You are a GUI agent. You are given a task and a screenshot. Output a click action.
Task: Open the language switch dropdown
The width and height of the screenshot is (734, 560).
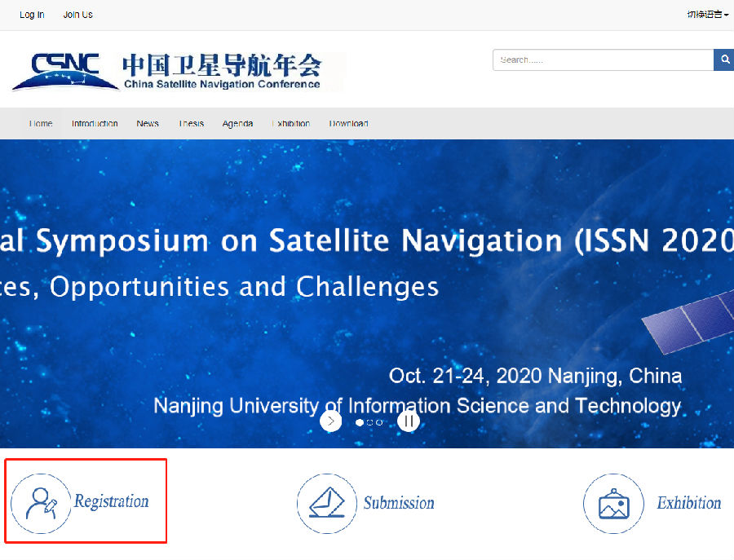click(x=707, y=15)
